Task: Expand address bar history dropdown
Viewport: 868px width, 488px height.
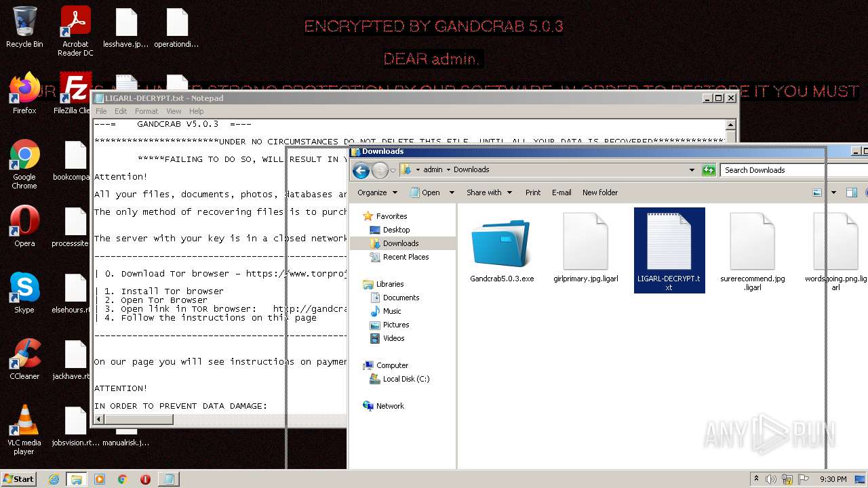Action: (x=692, y=170)
